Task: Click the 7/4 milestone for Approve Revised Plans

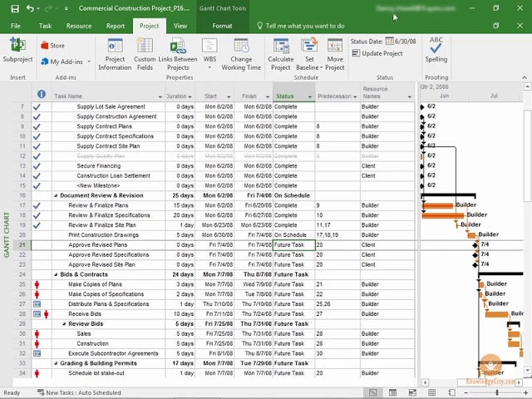Action: pos(475,245)
